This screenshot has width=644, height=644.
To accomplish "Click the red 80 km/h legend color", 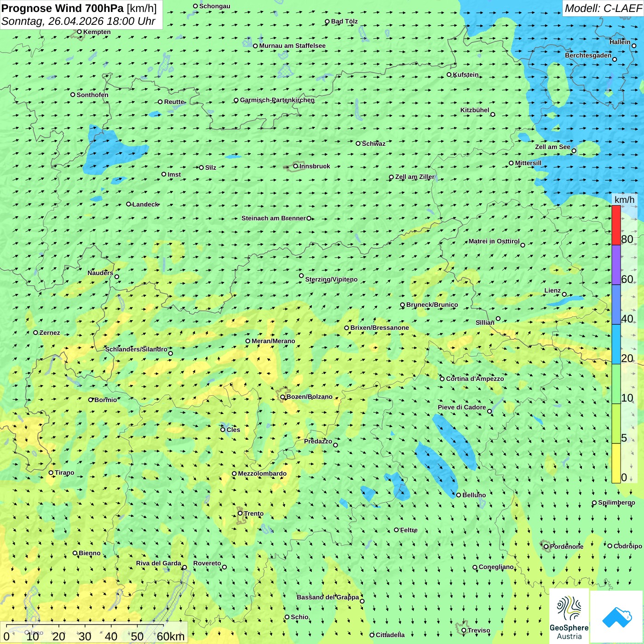I will [616, 225].
